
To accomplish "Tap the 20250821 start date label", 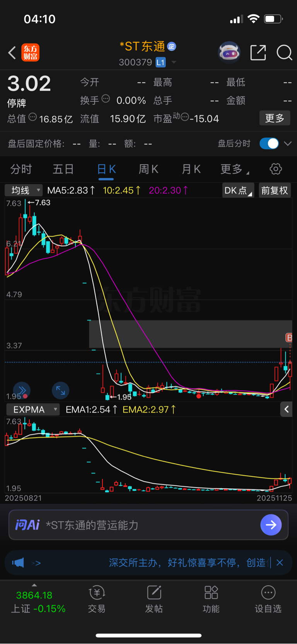I will [23, 498].
